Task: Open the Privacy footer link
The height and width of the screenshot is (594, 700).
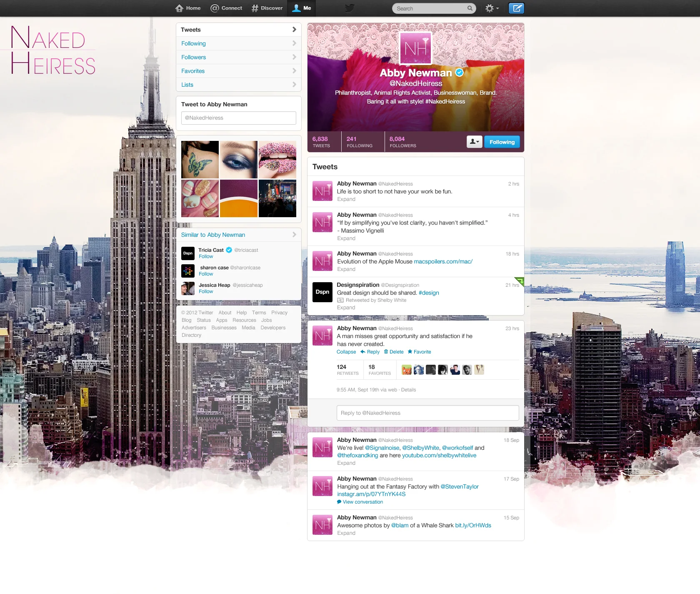Action: point(279,313)
